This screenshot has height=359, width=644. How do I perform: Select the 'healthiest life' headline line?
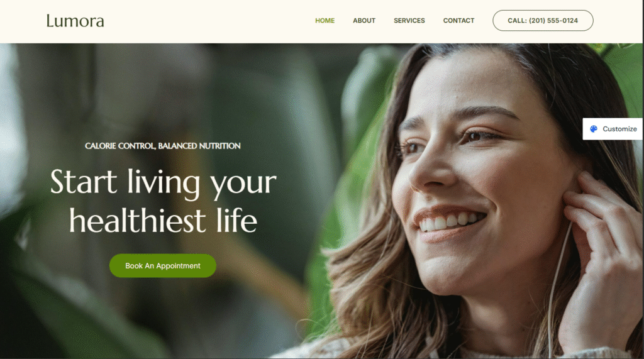click(x=163, y=221)
